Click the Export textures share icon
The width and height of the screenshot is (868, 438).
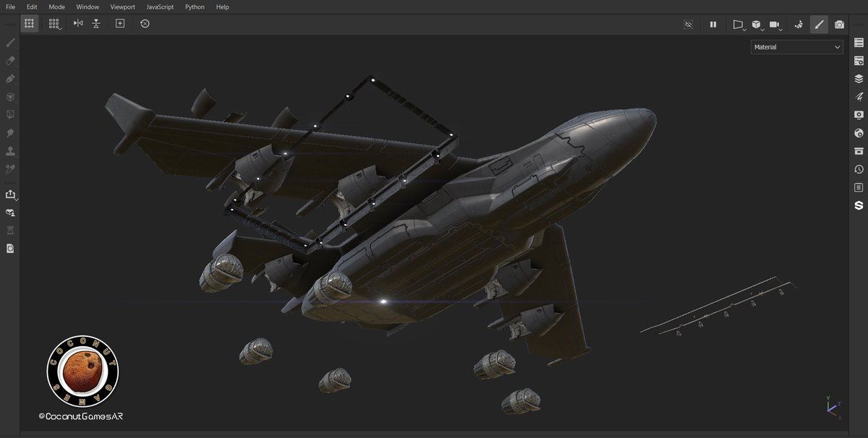[x=10, y=194]
